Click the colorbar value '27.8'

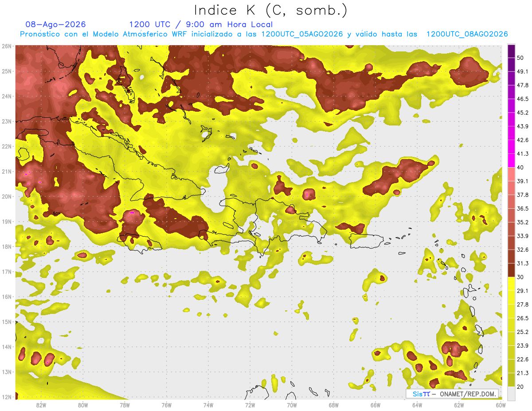click(x=523, y=305)
